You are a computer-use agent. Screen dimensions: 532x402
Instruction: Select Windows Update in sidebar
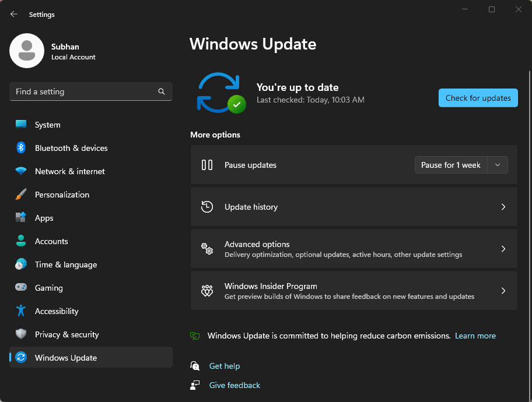(x=91, y=357)
